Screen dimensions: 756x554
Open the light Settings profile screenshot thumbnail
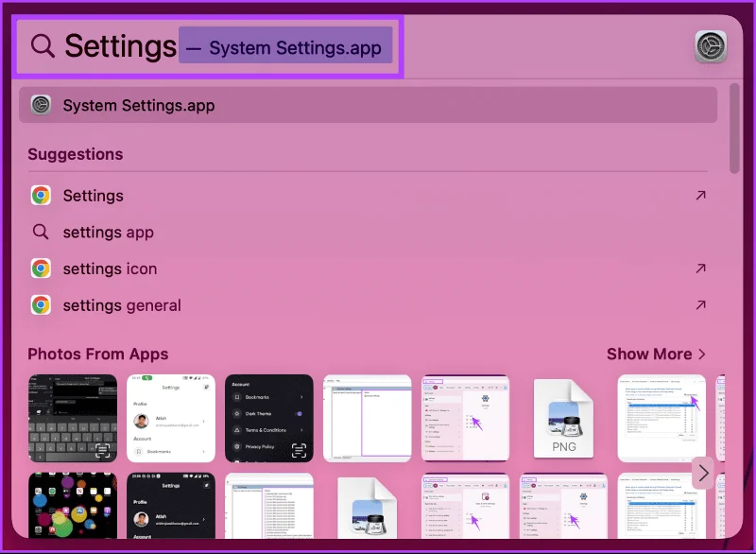171,418
